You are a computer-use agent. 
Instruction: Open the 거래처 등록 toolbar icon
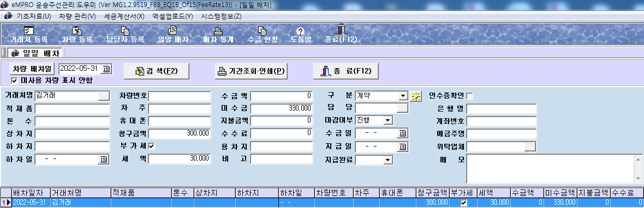pyautogui.click(x=29, y=30)
